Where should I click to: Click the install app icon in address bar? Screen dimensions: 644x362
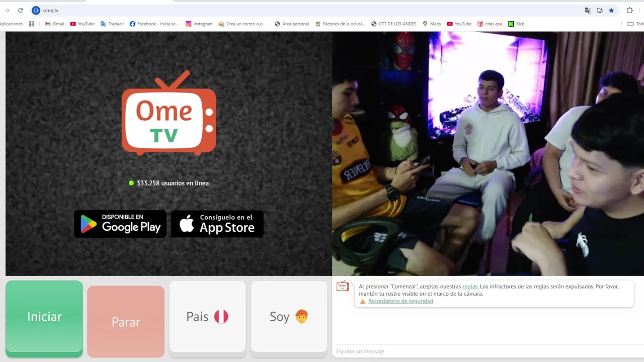pyautogui.click(x=600, y=10)
